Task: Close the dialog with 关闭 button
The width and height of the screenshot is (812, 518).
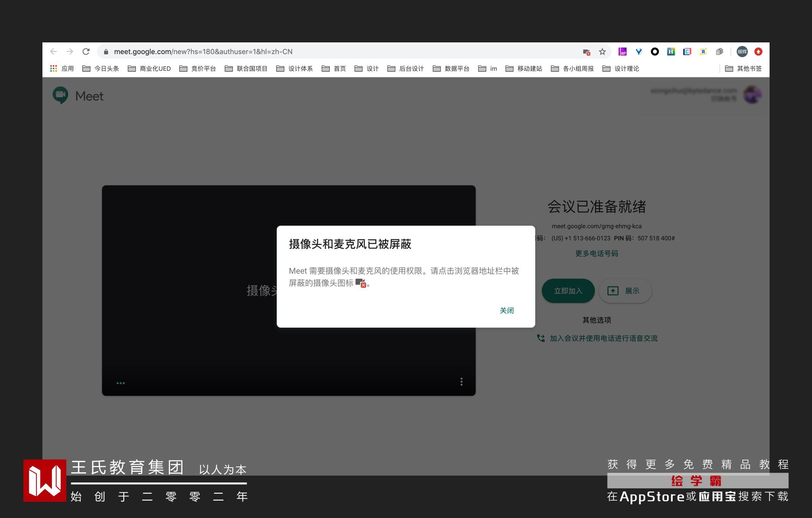Action: click(506, 310)
